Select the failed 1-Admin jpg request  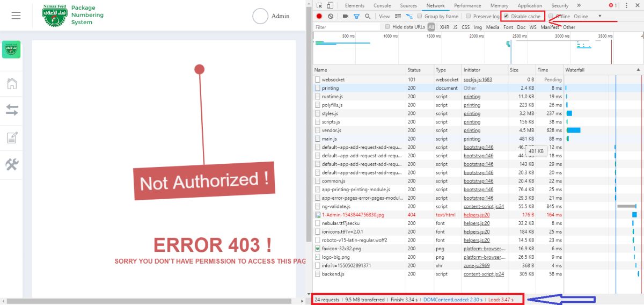click(478, 215)
